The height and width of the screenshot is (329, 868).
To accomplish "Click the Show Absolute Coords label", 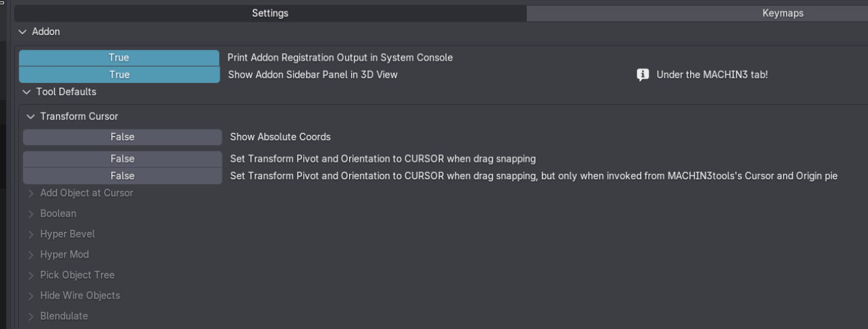I will tap(280, 137).
